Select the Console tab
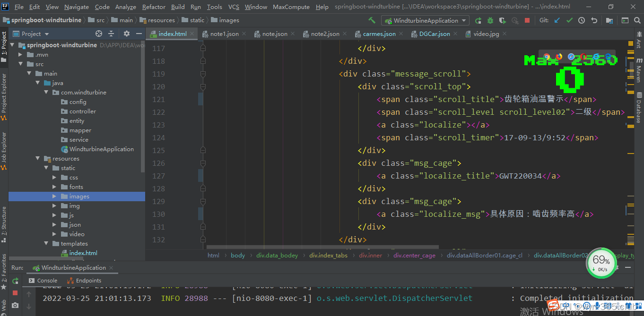This screenshot has width=644, height=316. click(x=43, y=281)
